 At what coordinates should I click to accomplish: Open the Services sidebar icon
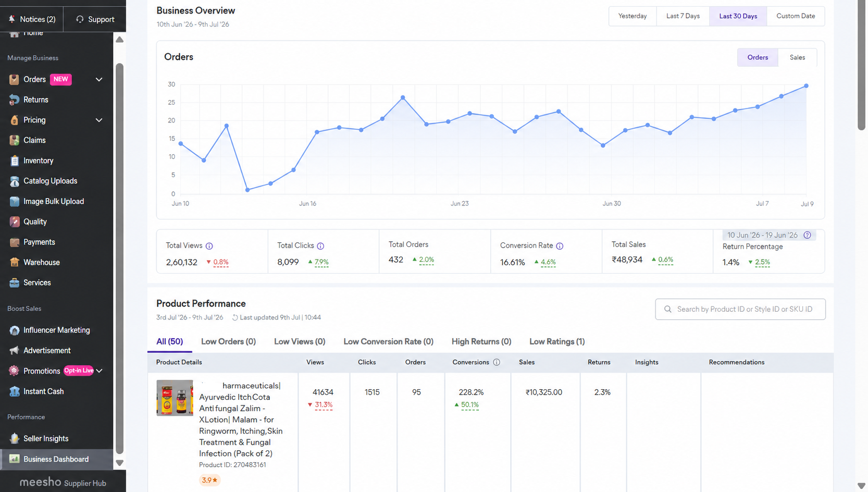[x=15, y=282]
